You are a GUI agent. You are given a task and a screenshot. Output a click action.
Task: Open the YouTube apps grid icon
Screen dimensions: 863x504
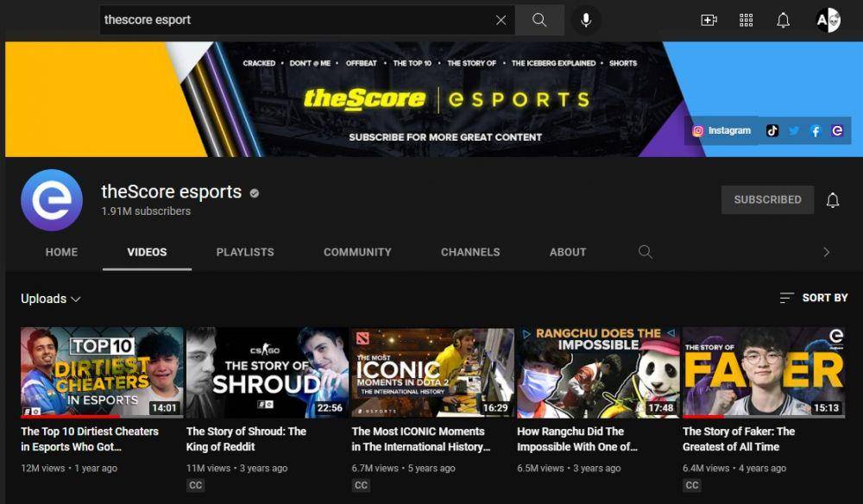pos(746,21)
